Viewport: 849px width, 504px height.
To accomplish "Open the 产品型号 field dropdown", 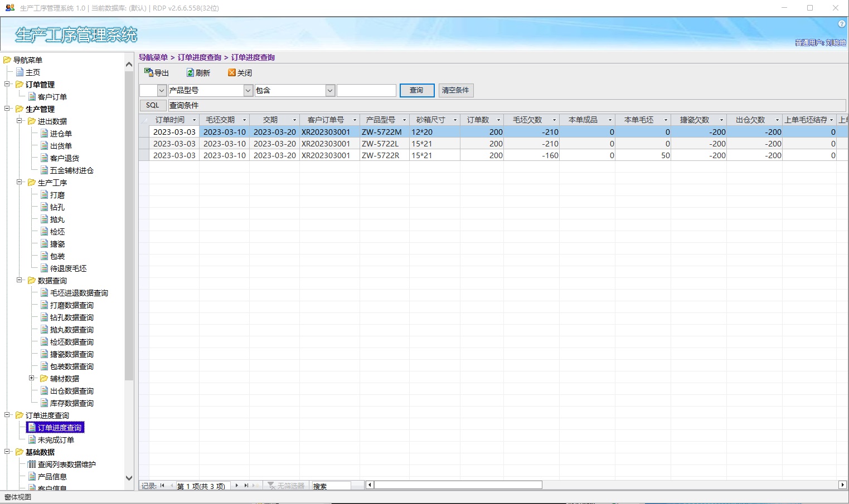I will coord(248,90).
